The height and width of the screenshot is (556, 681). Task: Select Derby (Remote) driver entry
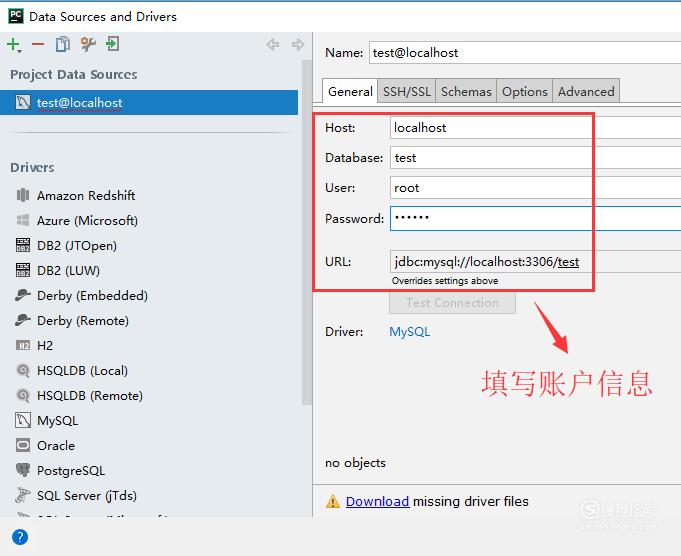pyautogui.click(x=83, y=321)
